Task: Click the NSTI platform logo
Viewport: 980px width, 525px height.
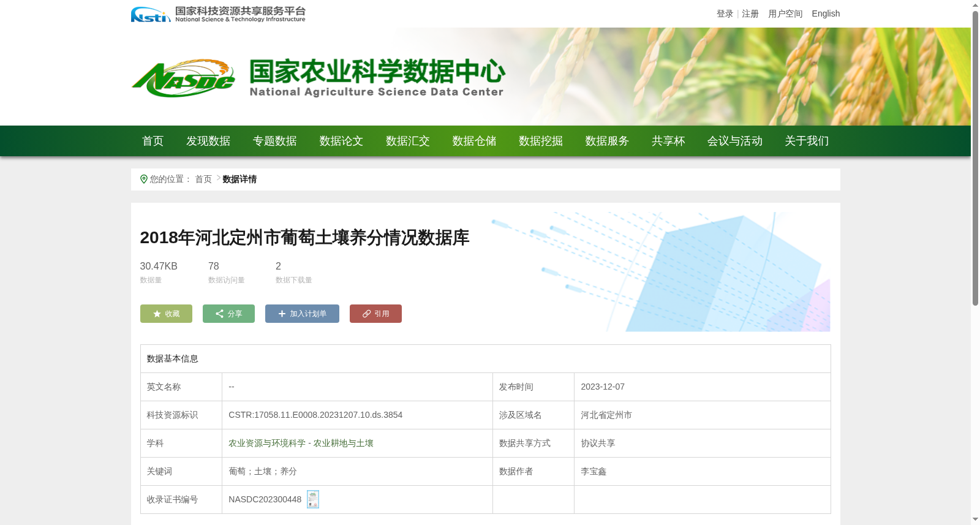Action: [x=218, y=14]
